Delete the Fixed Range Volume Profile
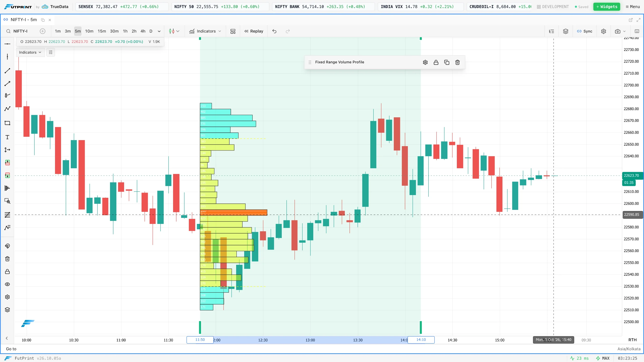 (458, 62)
